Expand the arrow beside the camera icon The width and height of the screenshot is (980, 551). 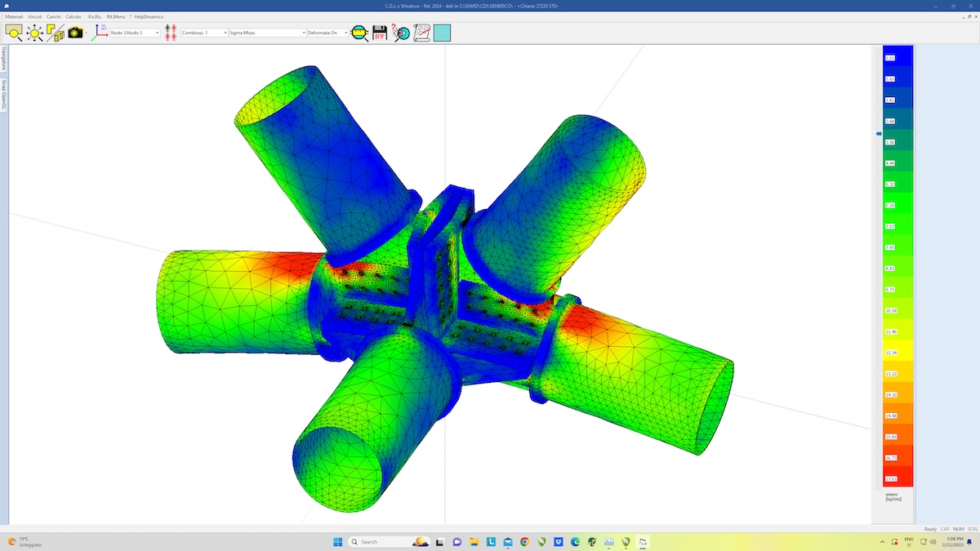tap(87, 33)
